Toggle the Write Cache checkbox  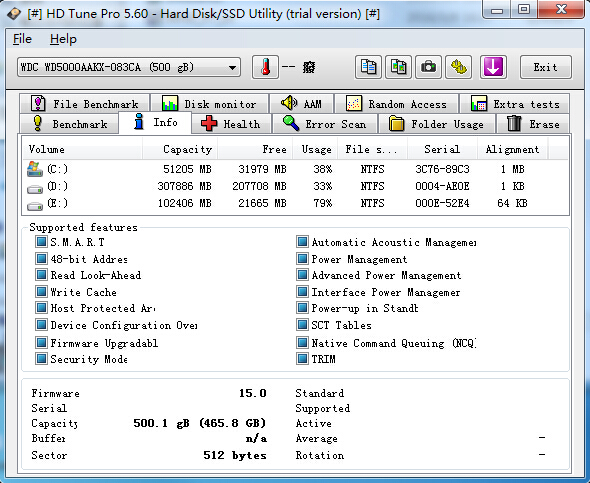click(x=41, y=291)
